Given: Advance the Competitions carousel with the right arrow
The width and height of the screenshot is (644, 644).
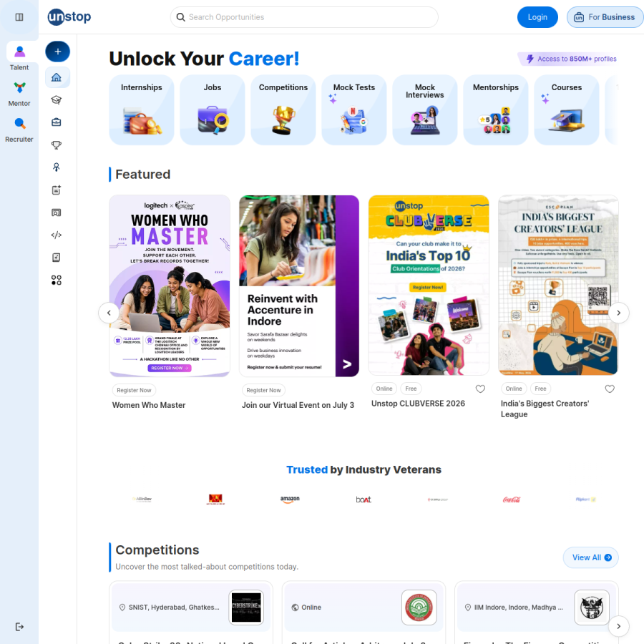Looking at the screenshot, I should (618, 626).
